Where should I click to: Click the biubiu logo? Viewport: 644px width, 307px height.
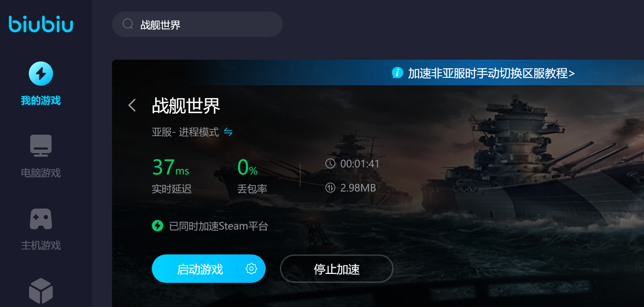(41, 24)
